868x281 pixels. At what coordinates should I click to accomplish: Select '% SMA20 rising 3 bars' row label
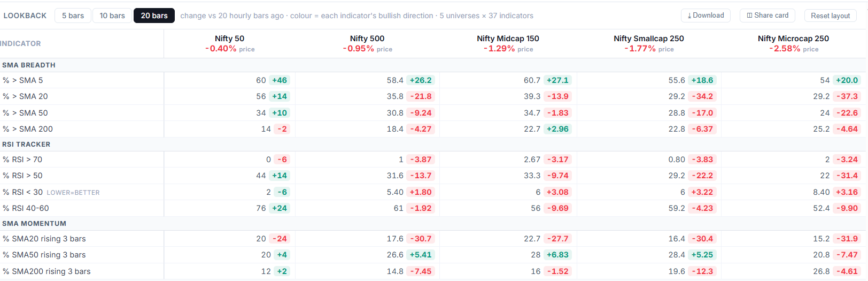44,239
